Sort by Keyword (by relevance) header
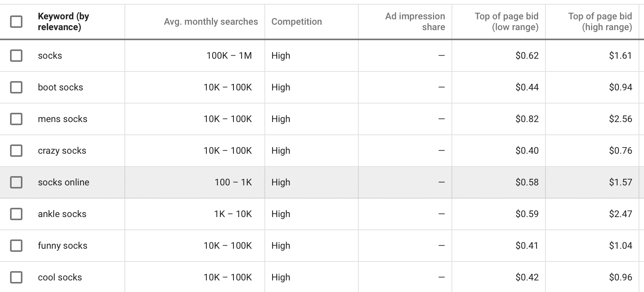This screenshot has height=292, width=644. coord(63,22)
